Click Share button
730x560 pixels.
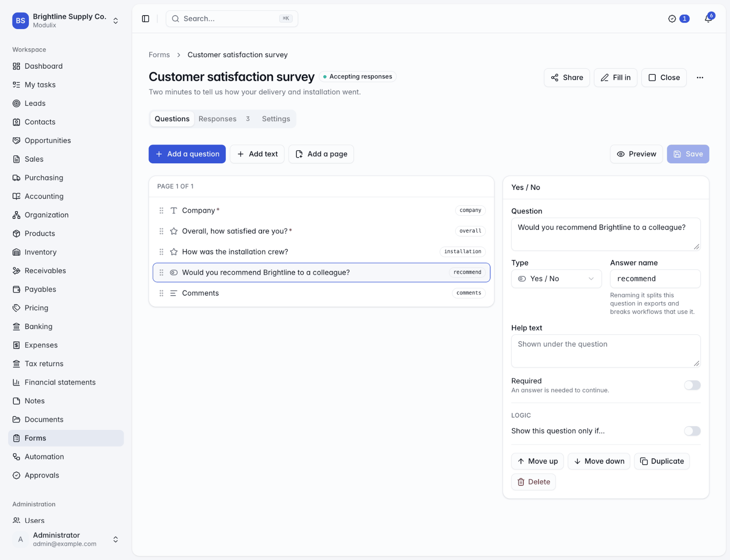(567, 78)
